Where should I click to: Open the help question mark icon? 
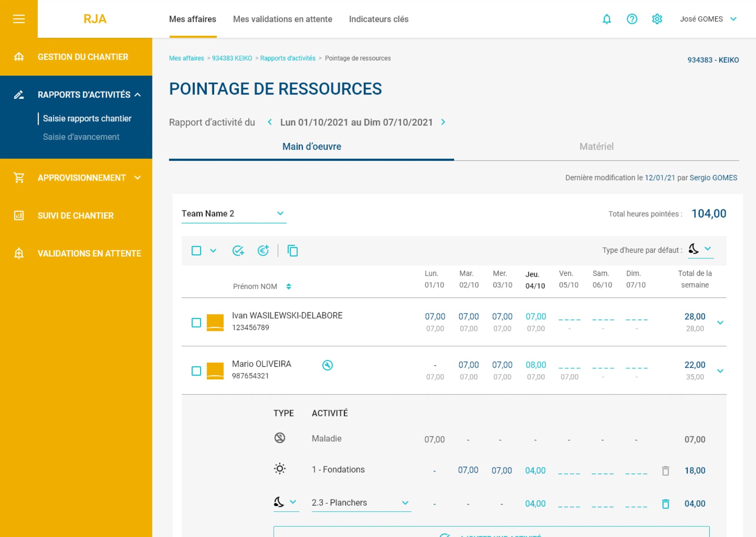coord(632,19)
